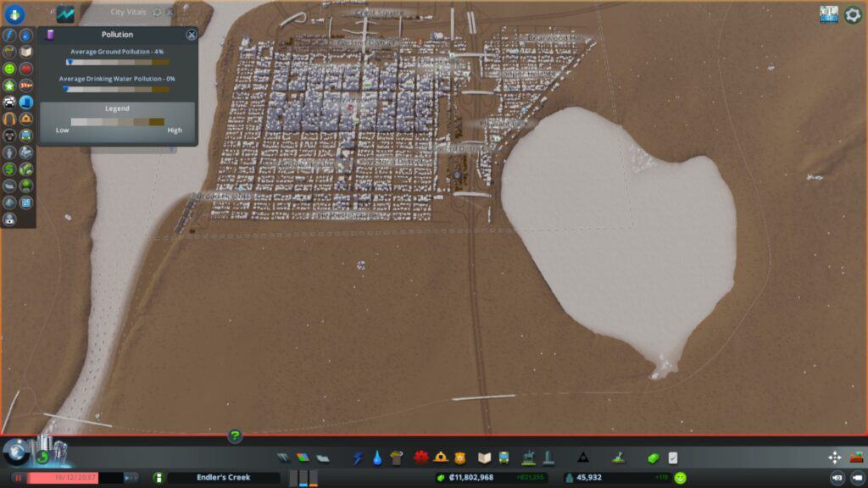The width and height of the screenshot is (868, 488).
Task: Open the Fire safety info view
Action: point(26,119)
